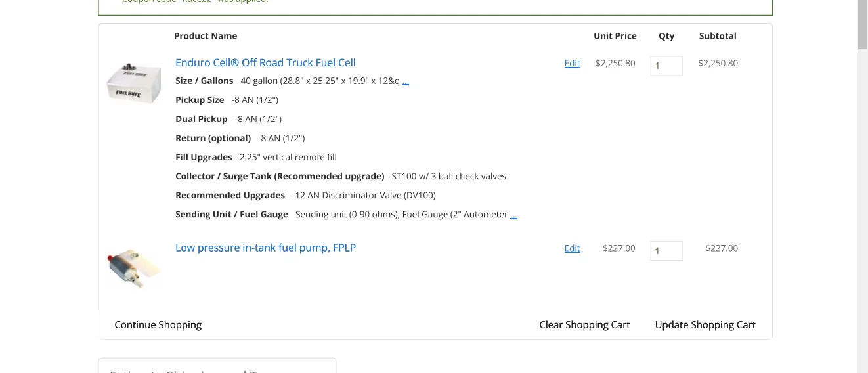Click the Qty column header
868x373 pixels.
click(666, 36)
